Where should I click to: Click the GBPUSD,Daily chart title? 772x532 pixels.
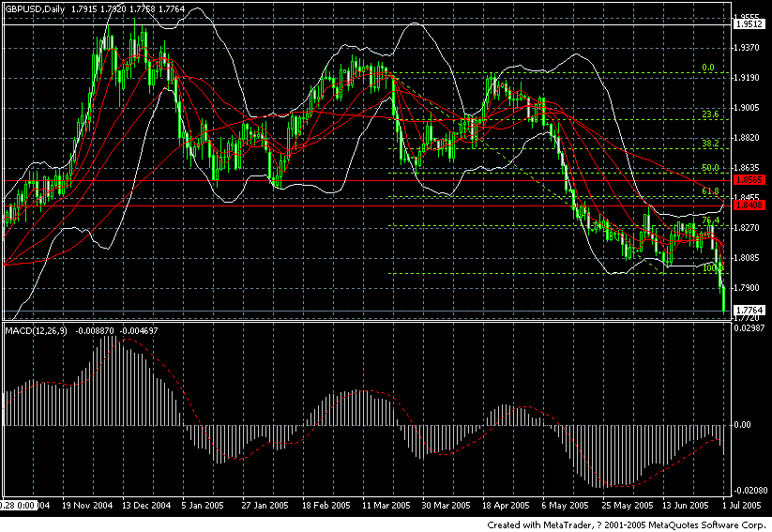[x=35, y=8]
